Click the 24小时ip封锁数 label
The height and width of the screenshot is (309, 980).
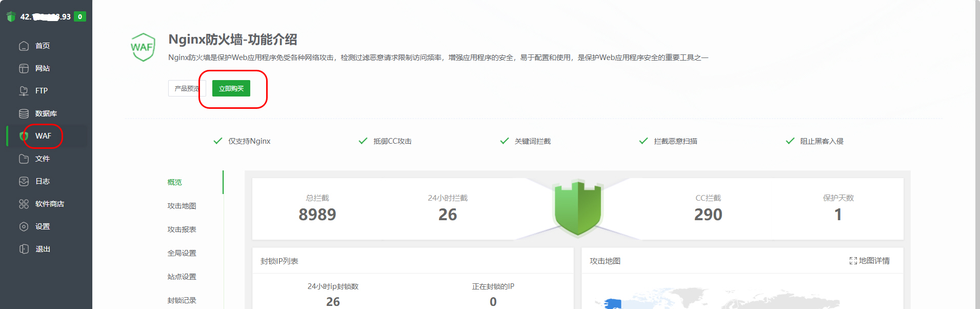(x=333, y=286)
